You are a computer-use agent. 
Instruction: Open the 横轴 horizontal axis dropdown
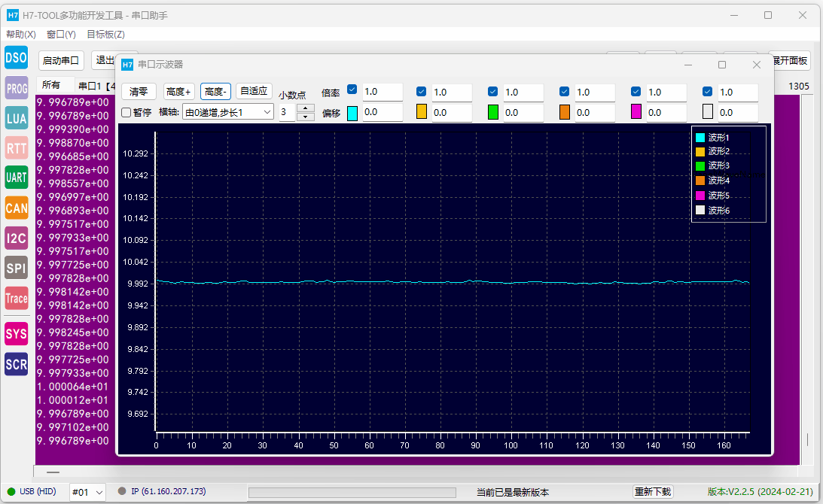click(228, 112)
